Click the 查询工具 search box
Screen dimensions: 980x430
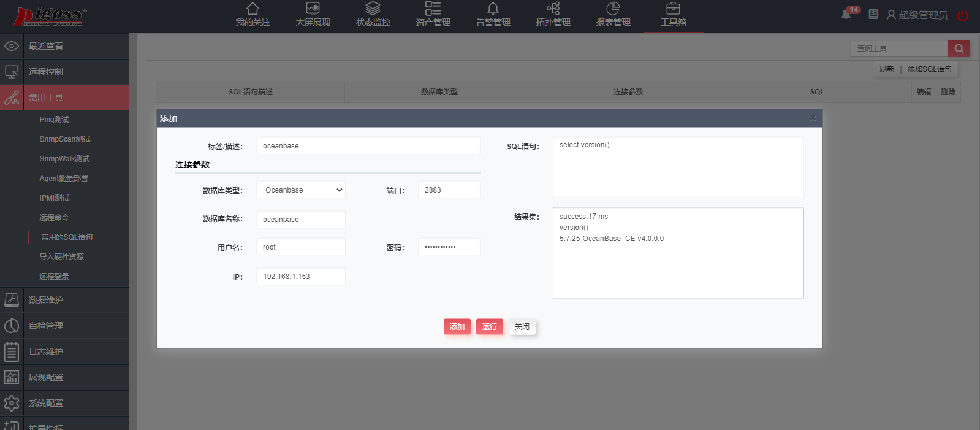tap(899, 48)
